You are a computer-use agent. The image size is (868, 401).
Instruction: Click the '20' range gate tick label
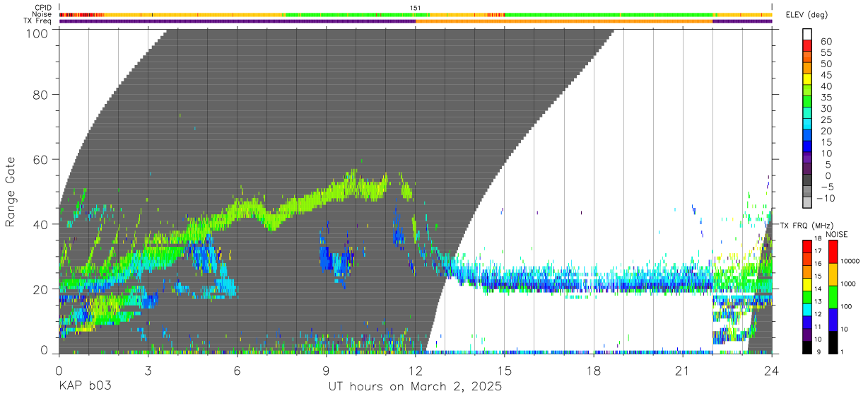point(42,289)
